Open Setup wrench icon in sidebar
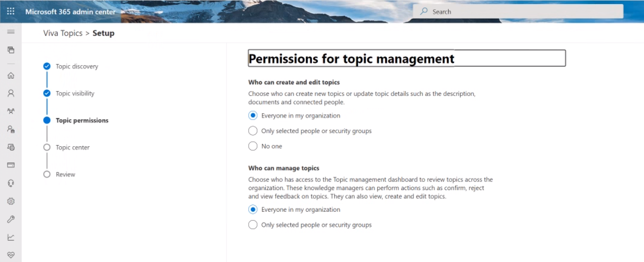This screenshot has height=262, width=644. coord(11,219)
